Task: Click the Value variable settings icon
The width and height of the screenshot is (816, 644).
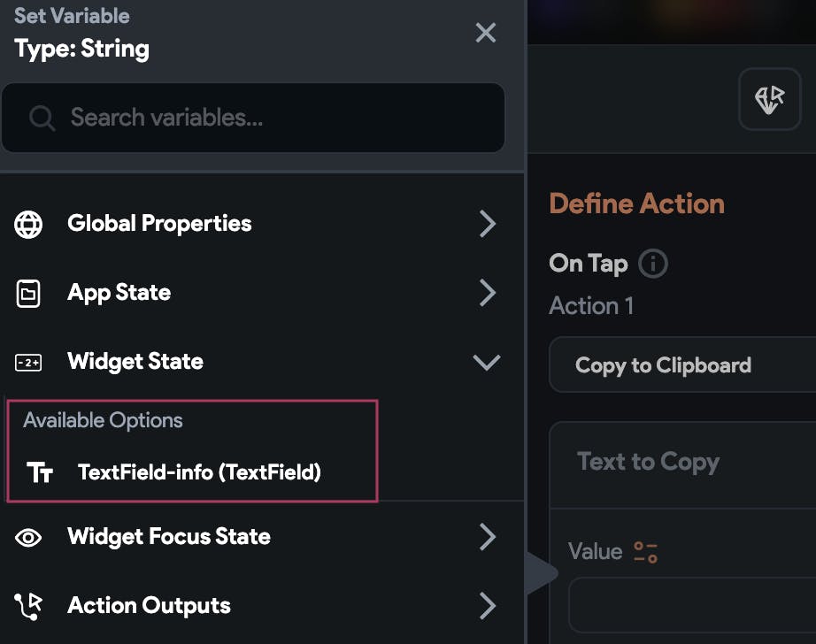Action: pos(645,552)
